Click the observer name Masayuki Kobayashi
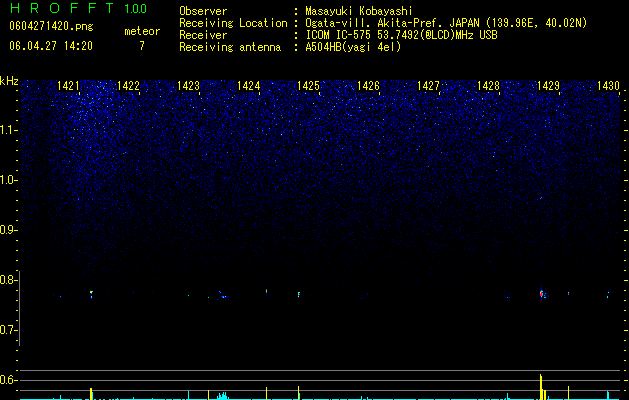629x400 pixels. (359, 11)
